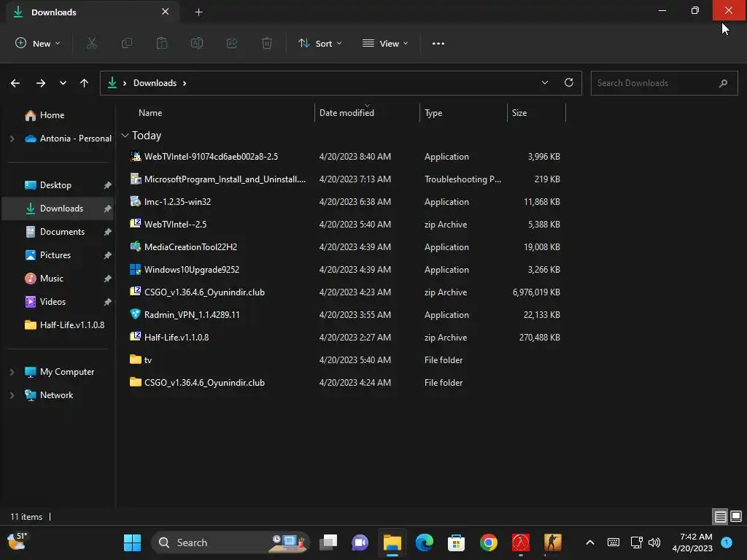
Task: Open Documents in navigation pane
Action: 61,232
